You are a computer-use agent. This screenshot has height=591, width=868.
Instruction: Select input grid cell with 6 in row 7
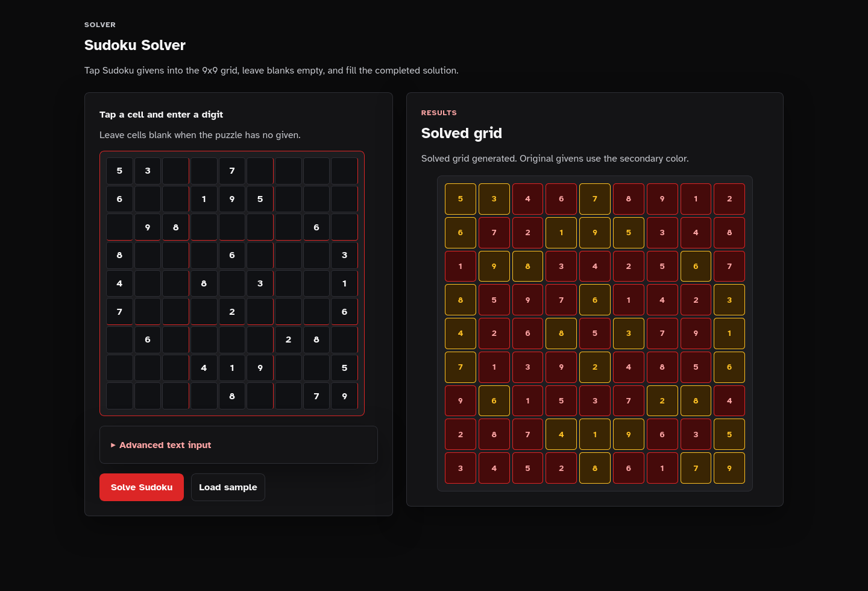point(148,340)
